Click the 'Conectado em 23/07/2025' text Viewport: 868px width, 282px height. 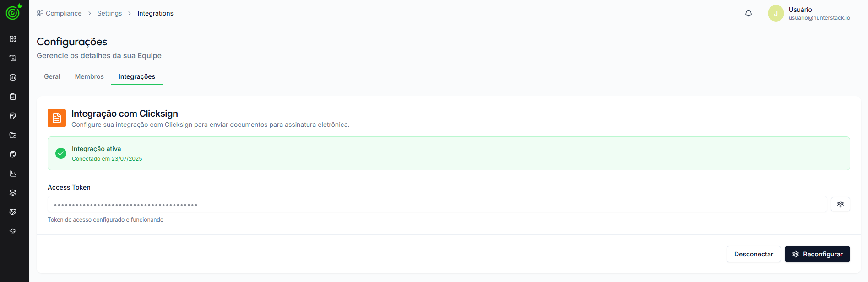coord(107,159)
